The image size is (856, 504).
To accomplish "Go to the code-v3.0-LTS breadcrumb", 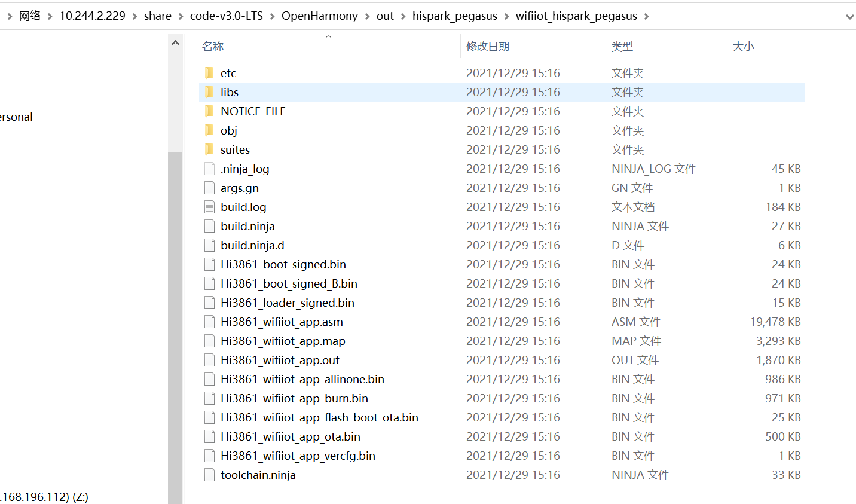I will [227, 16].
